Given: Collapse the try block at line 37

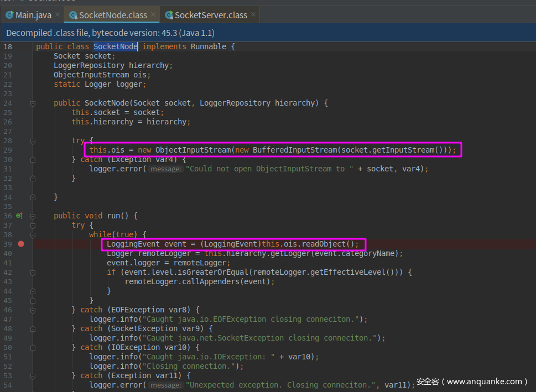Looking at the screenshot, I should point(33,226).
